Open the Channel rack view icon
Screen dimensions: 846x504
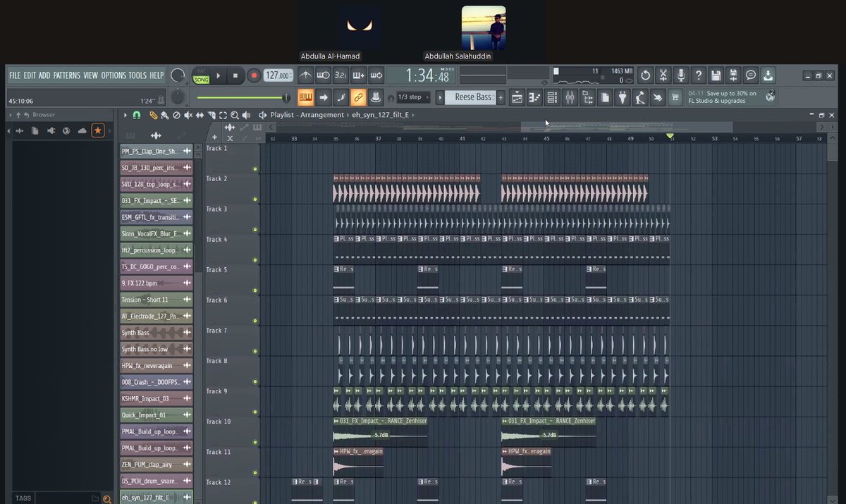click(x=552, y=97)
